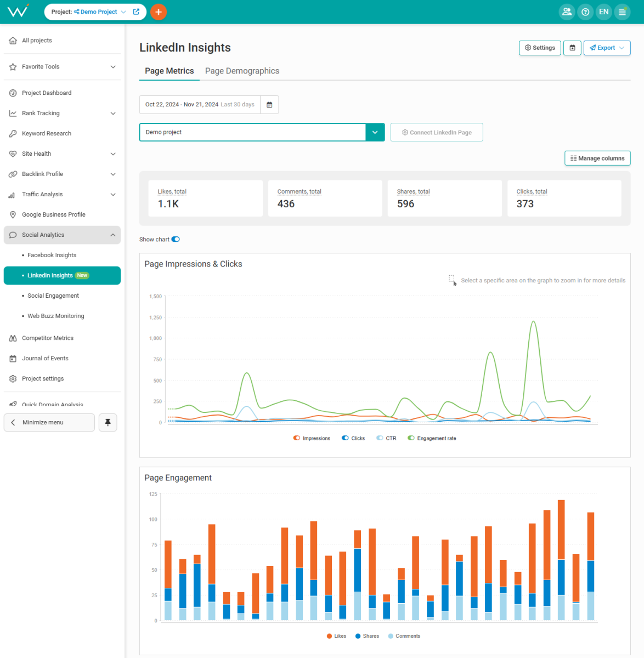Open the scheduled report calendar icon
644x658 pixels.
[x=572, y=48]
